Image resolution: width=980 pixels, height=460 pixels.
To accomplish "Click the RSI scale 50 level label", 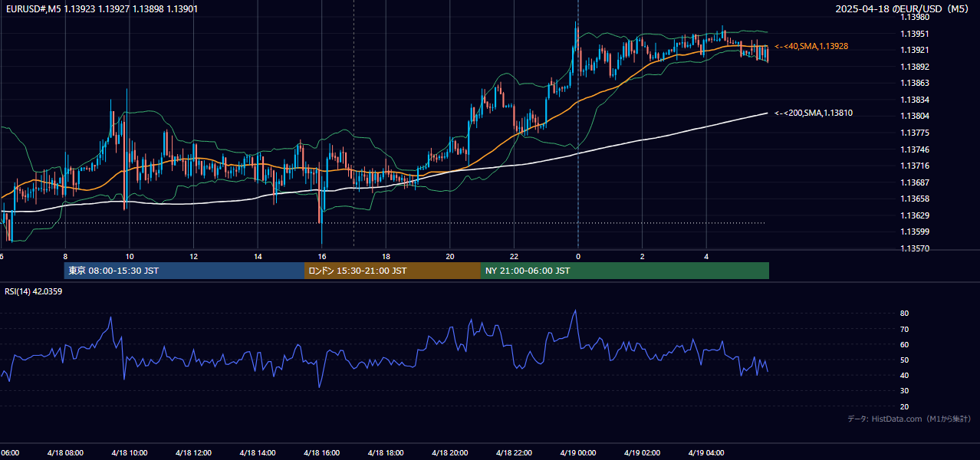I will click(904, 360).
